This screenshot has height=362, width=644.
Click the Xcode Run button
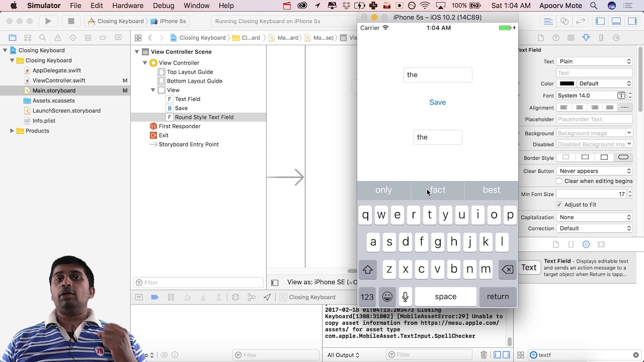pyautogui.click(x=48, y=21)
